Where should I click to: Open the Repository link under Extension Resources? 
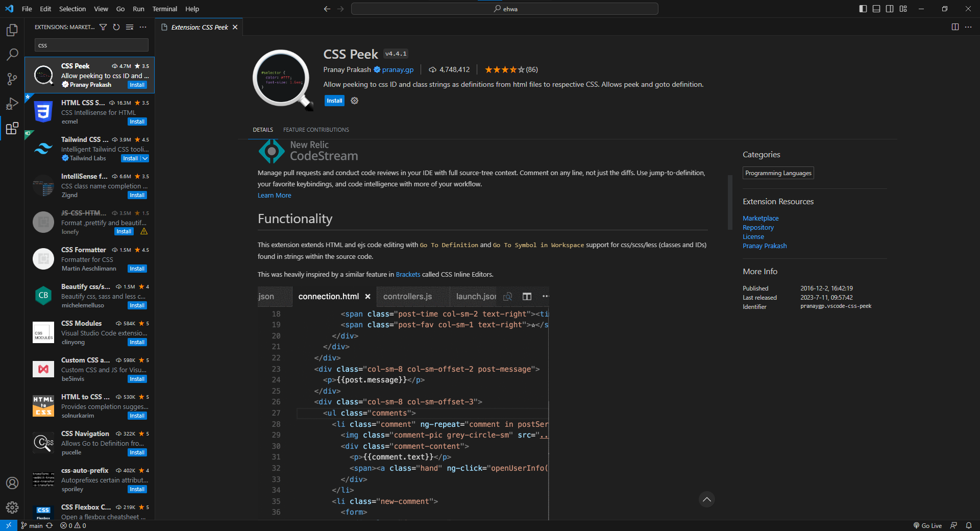click(x=757, y=227)
